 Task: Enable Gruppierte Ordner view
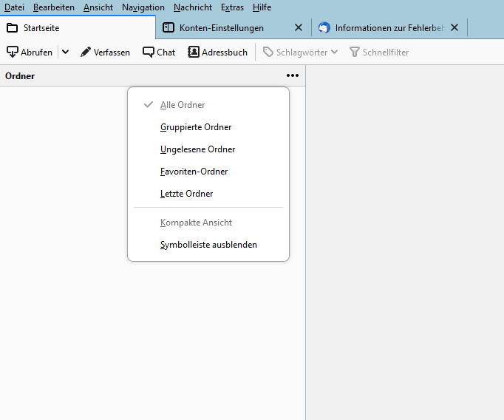196,127
